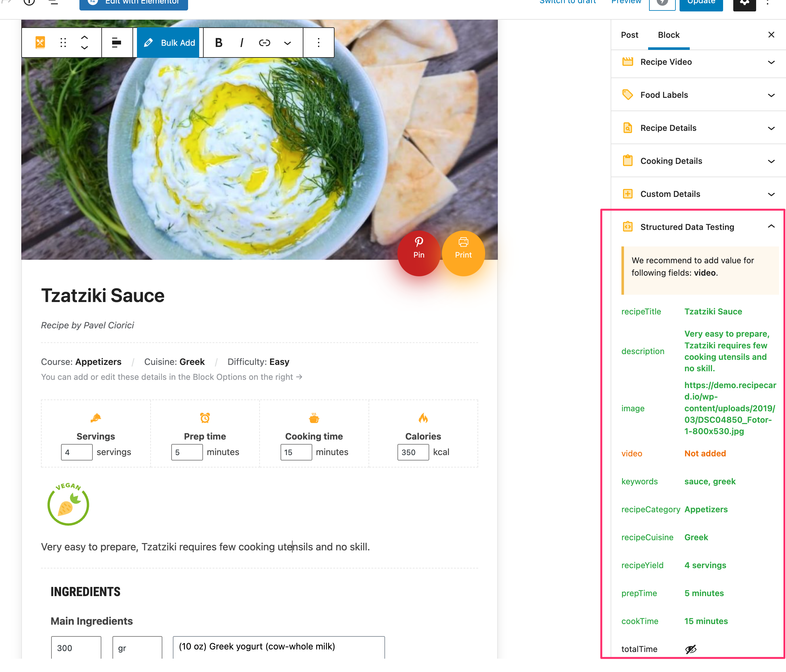
Task: Click the Food Labels tag icon
Action: pyautogui.click(x=628, y=94)
